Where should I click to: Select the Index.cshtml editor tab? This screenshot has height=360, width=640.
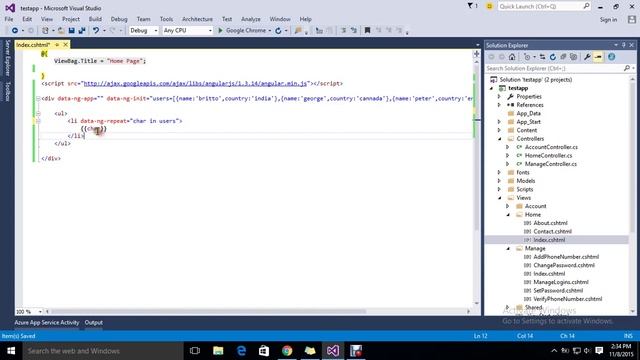pos(33,45)
